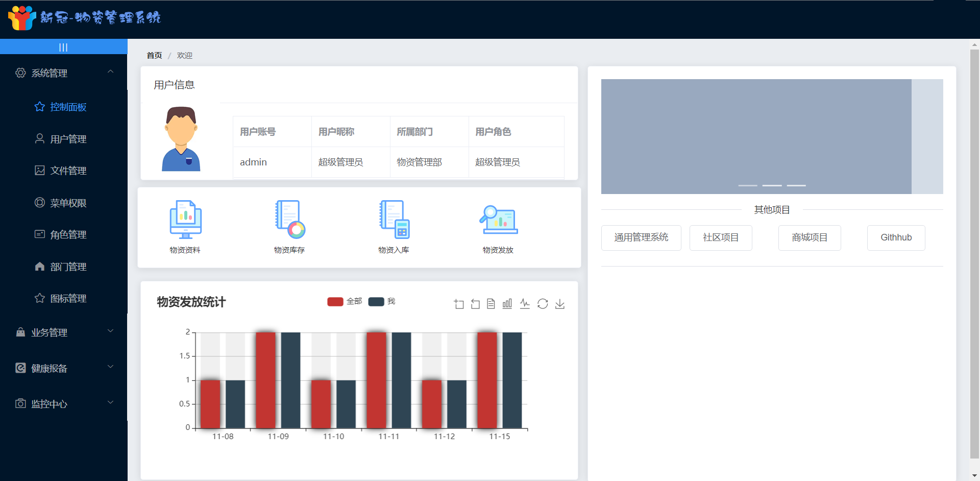Click the first carousel indicator dash
Screen dimensions: 980x481
click(x=748, y=185)
